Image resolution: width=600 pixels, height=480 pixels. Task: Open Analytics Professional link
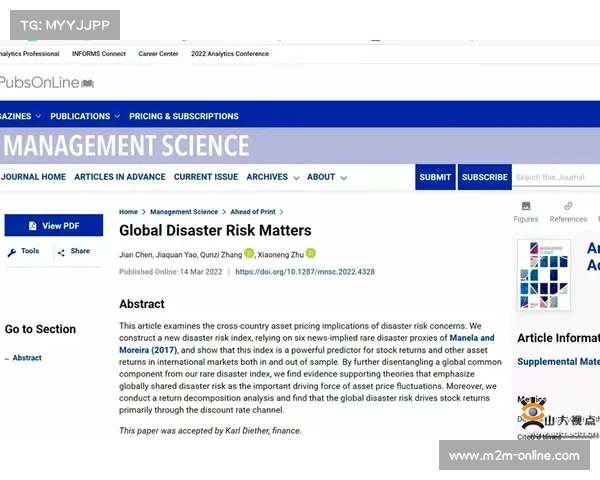(29, 54)
